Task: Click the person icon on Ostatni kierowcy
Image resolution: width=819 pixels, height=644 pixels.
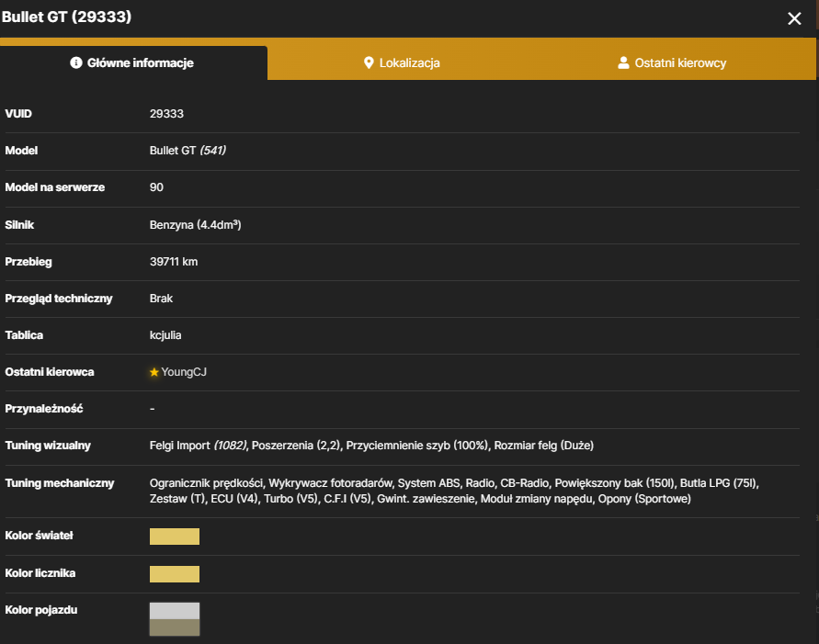Action: 623,62
